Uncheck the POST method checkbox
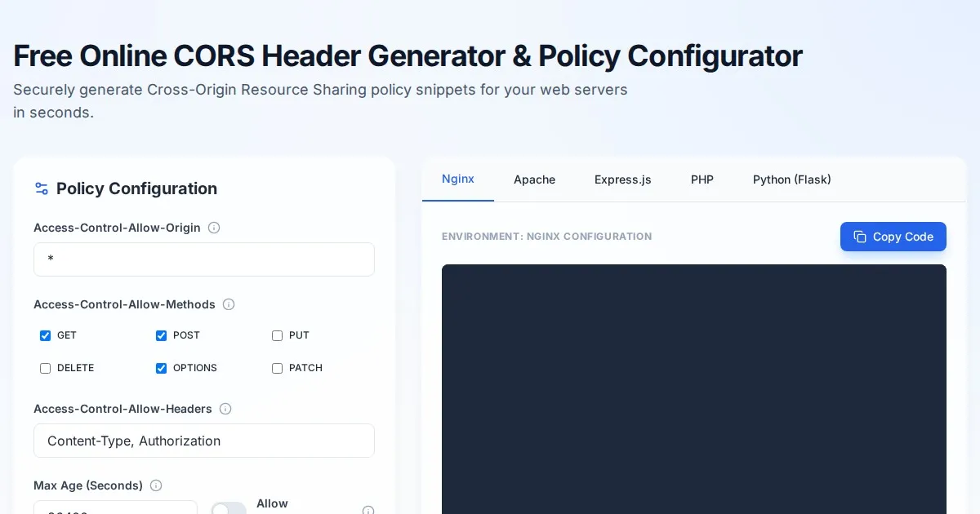980x514 pixels. pos(162,335)
